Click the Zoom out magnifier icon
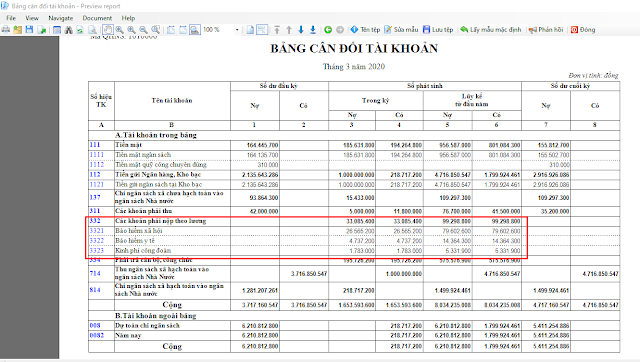This screenshot has width=640, height=362. pyautogui.click(x=143, y=30)
